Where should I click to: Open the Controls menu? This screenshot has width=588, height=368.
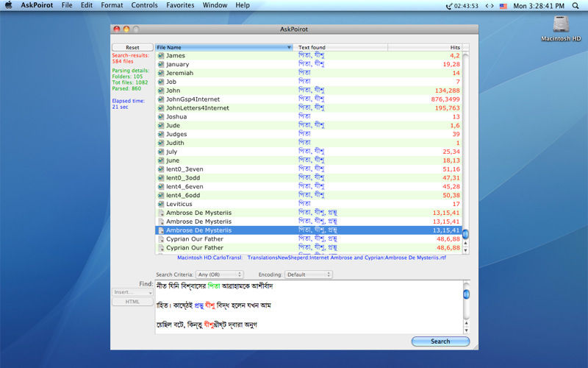pos(144,5)
